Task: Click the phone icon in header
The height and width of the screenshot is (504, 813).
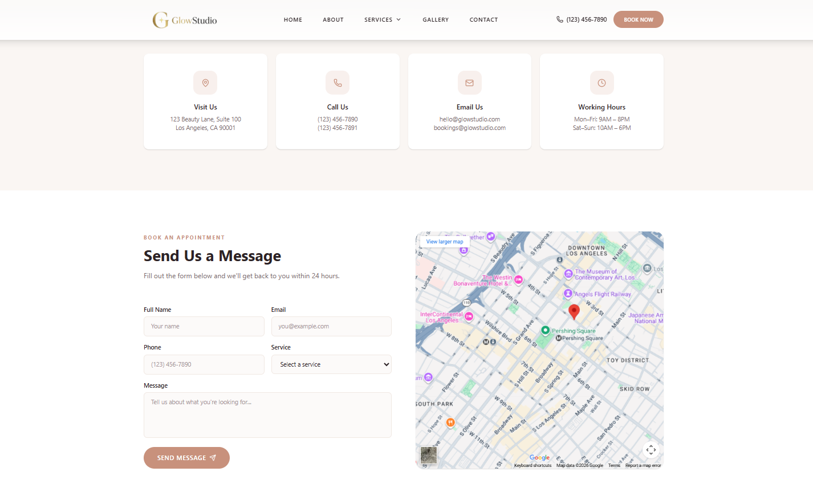Action: 560,19
